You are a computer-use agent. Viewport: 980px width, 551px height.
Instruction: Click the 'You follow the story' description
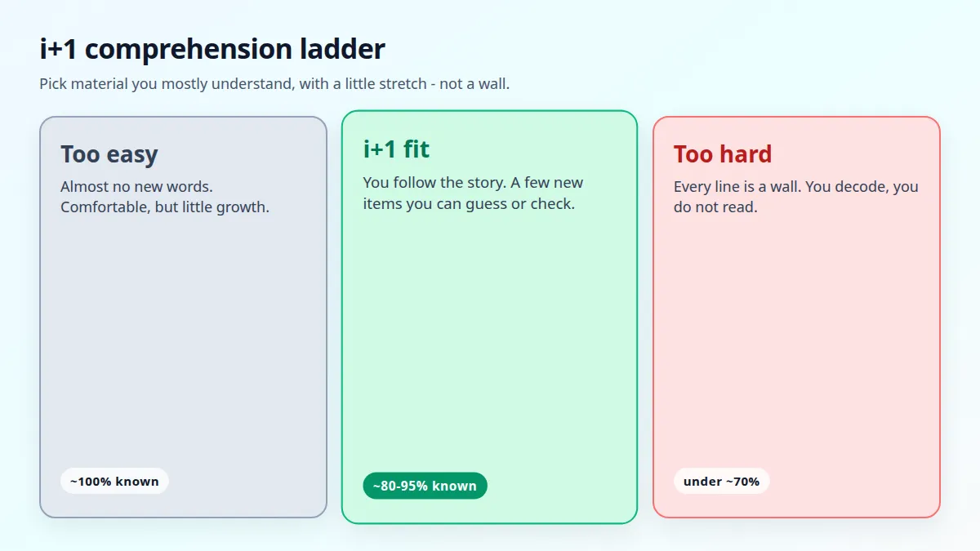click(473, 193)
